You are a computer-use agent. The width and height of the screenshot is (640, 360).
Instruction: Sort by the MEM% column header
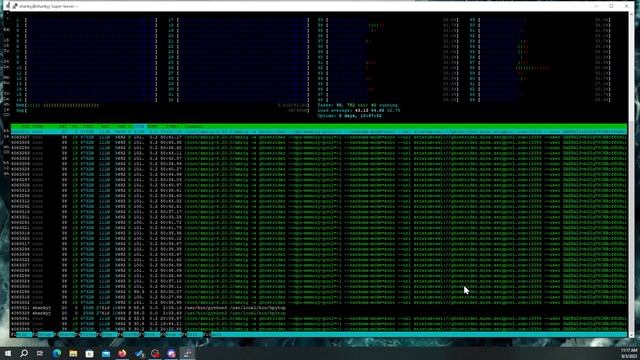click(x=152, y=127)
